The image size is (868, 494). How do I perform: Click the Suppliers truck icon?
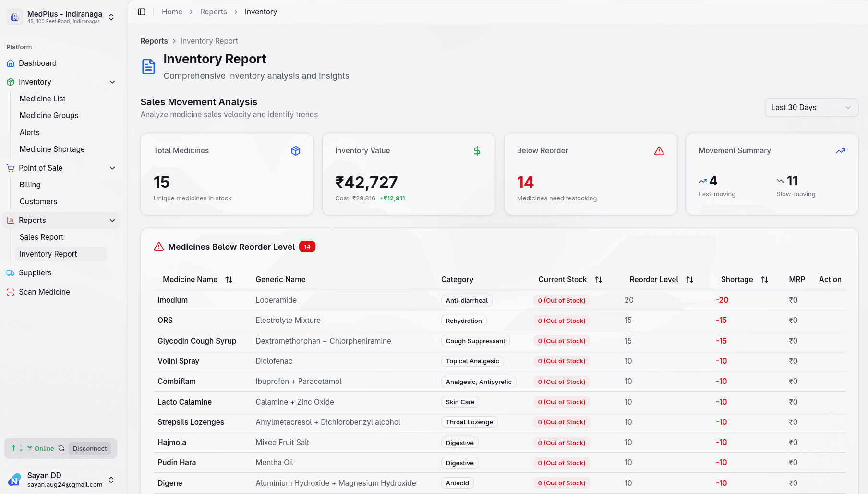click(11, 273)
